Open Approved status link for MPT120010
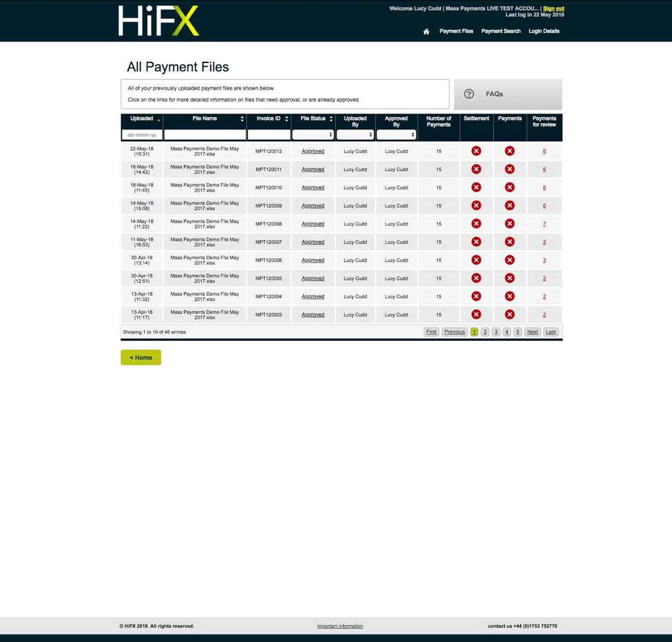The height and width of the screenshot is (642, 672). (x=313, y=188)
